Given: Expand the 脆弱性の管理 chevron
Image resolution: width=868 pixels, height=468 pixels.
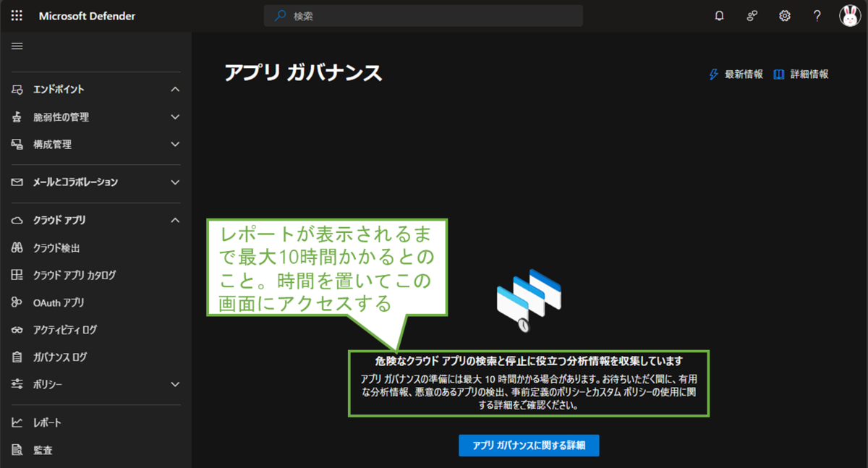Looking at the screenshot, I should click(175, 117).
